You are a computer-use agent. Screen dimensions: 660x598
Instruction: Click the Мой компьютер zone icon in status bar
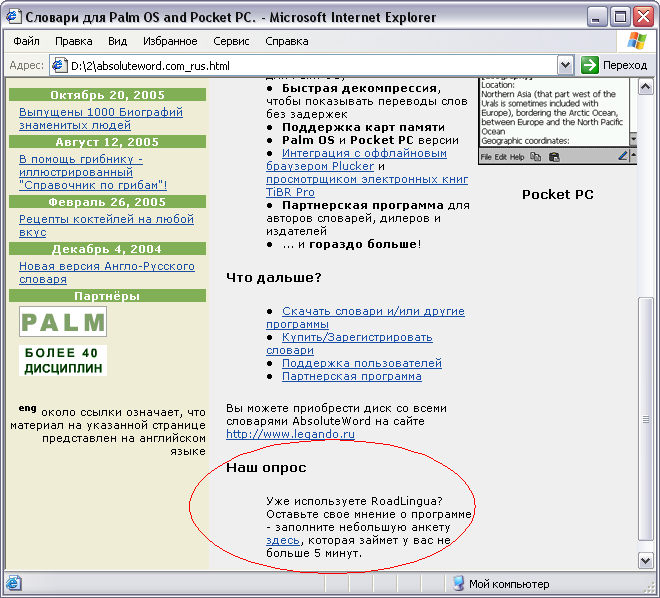coord(458,583)
